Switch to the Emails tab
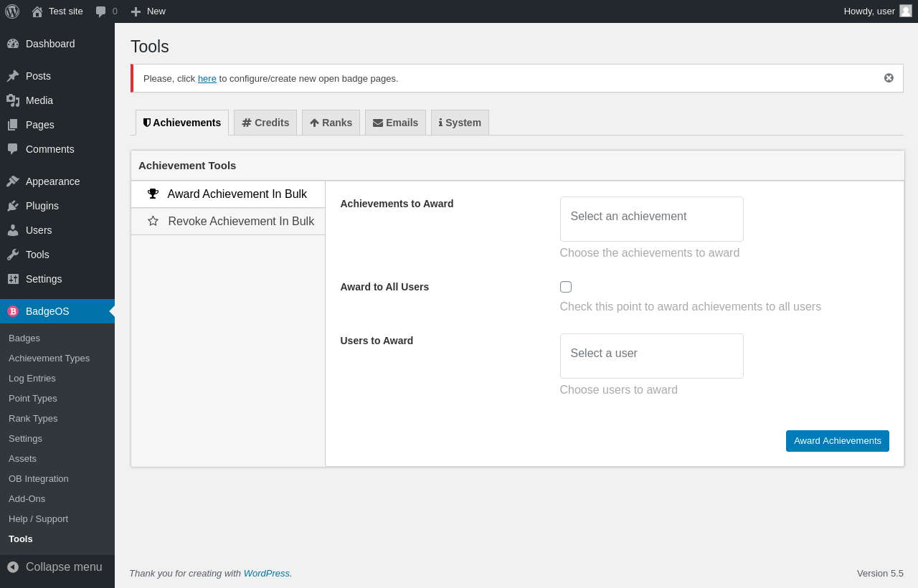Screen dimensions: 918x588 395,123
